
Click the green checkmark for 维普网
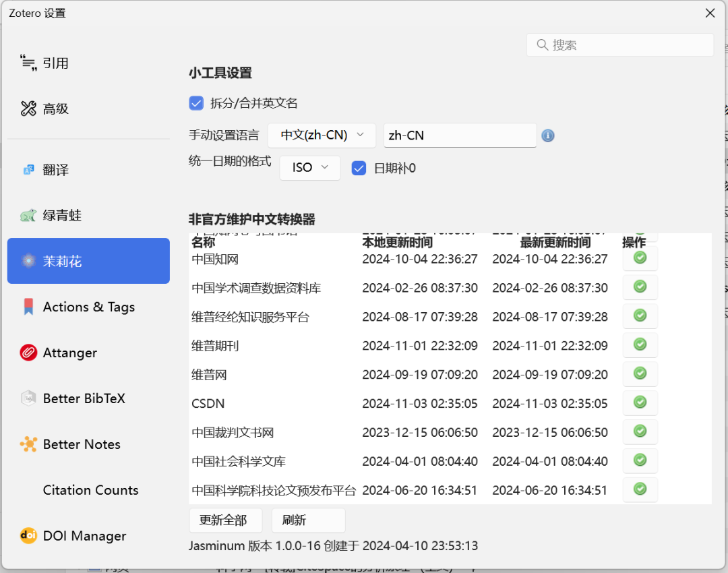640,373
